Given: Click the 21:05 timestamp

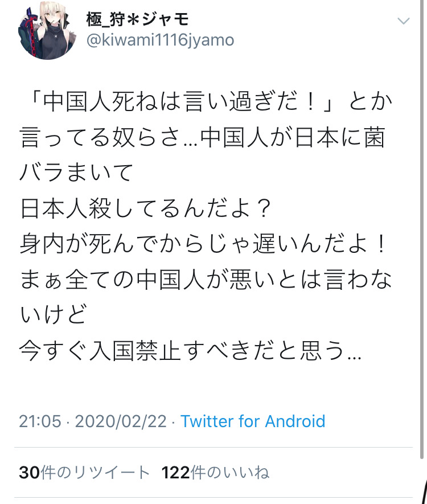Looking at the screenshot, I should point(40,421).
